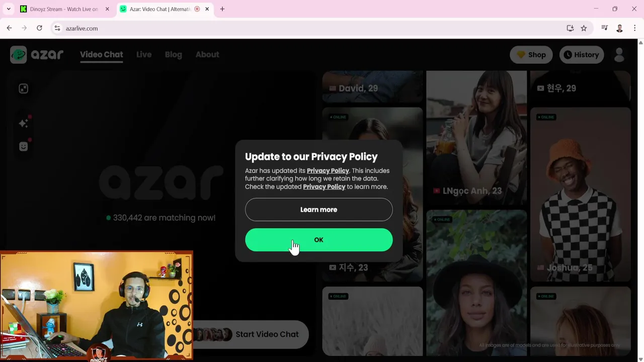Open the About tab

(x=207, y=54)
